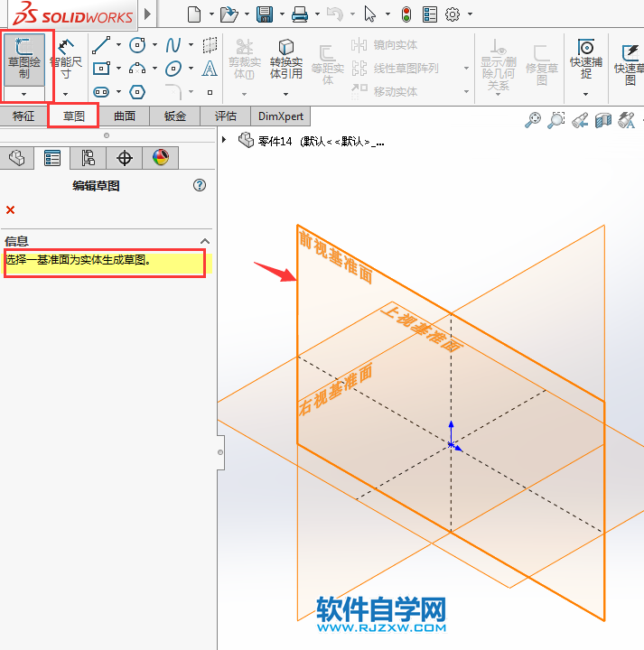
Task: Expand the Line tool dropdown arrow
Action: 118,45
